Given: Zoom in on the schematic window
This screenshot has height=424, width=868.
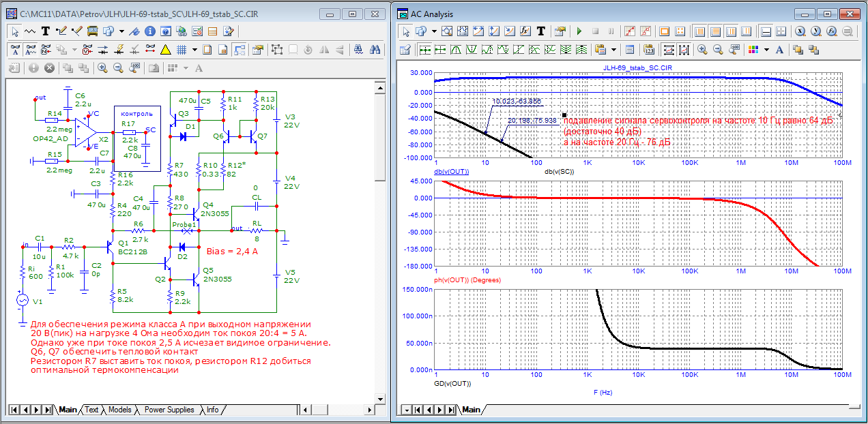Looking at the screenshot, I should point(102,67).
